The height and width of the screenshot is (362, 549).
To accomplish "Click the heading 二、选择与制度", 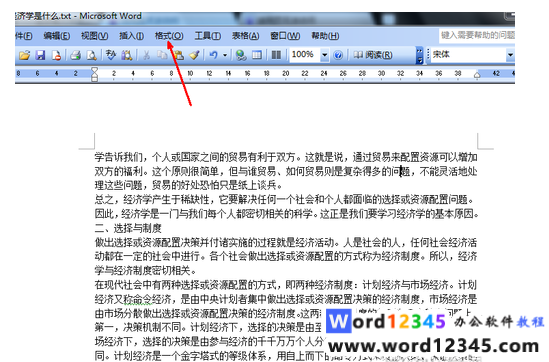I will click(128, 228).
